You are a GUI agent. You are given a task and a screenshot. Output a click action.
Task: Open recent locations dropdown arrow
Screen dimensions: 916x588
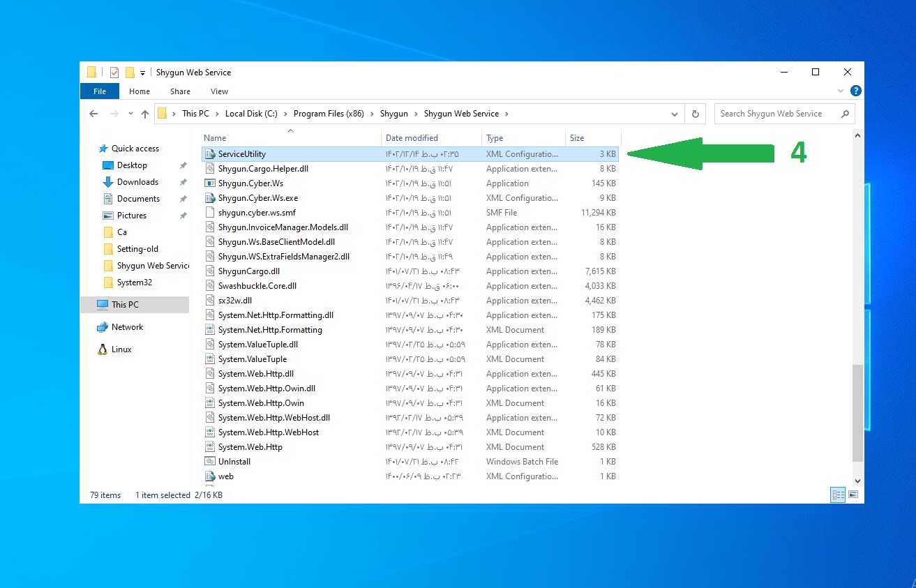[130, 114]
